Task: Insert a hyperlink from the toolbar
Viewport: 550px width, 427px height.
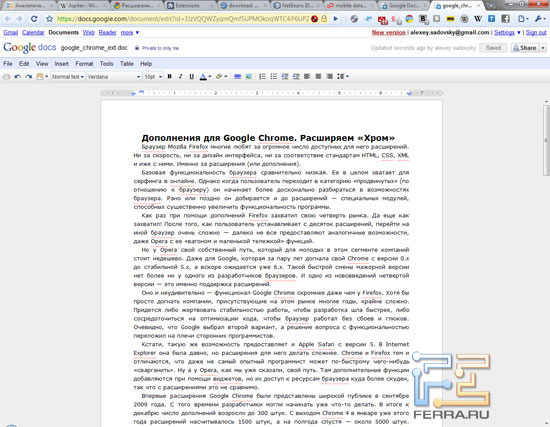Action: (237, 76)
